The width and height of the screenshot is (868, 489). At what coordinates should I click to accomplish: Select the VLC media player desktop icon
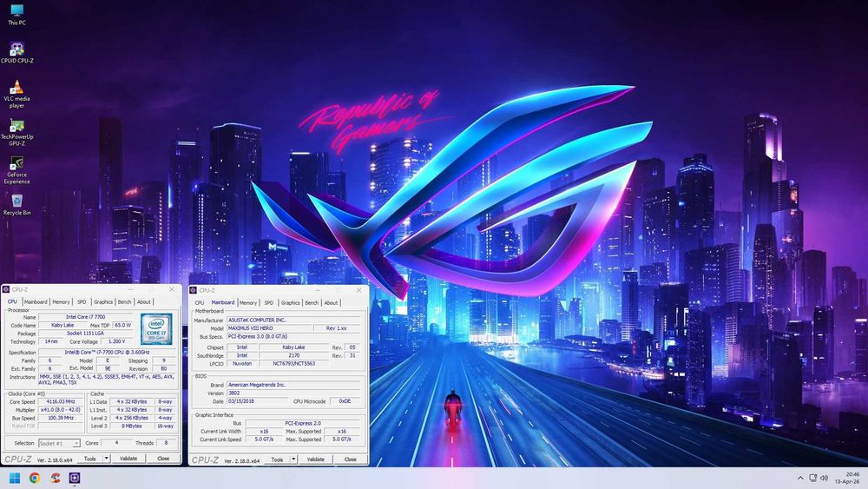[x=16, y=94]
